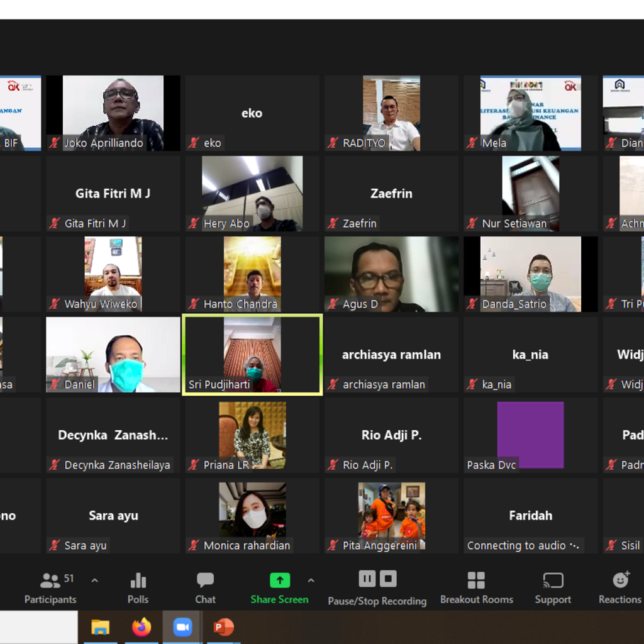The height and width of the screenshot is (644, 644).
Task: Click the Support icon
Action: coord(553,580)
